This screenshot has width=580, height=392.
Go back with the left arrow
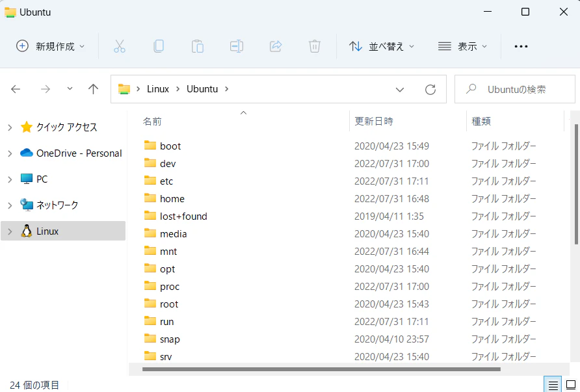coord(16,89)
